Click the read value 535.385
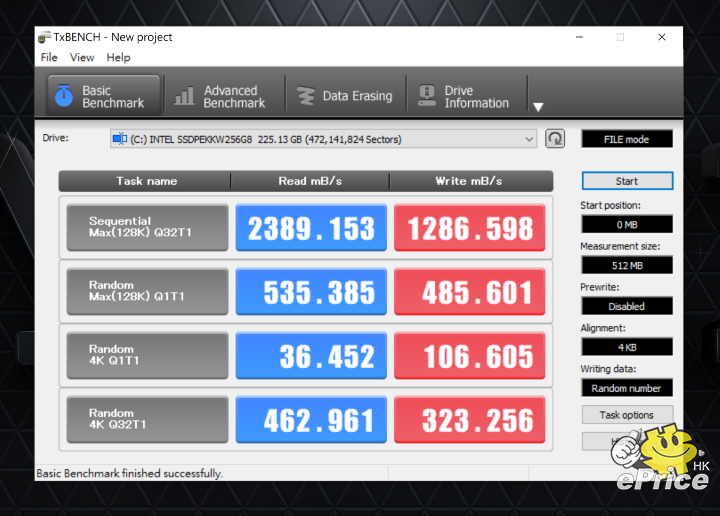The image size is (720, 516). tap(311, 292)
